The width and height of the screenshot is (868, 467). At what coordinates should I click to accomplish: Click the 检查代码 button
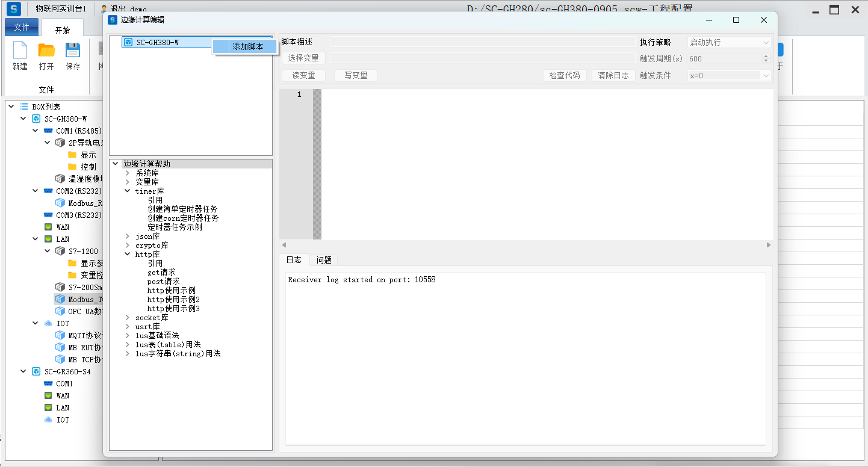pos(565,75)
